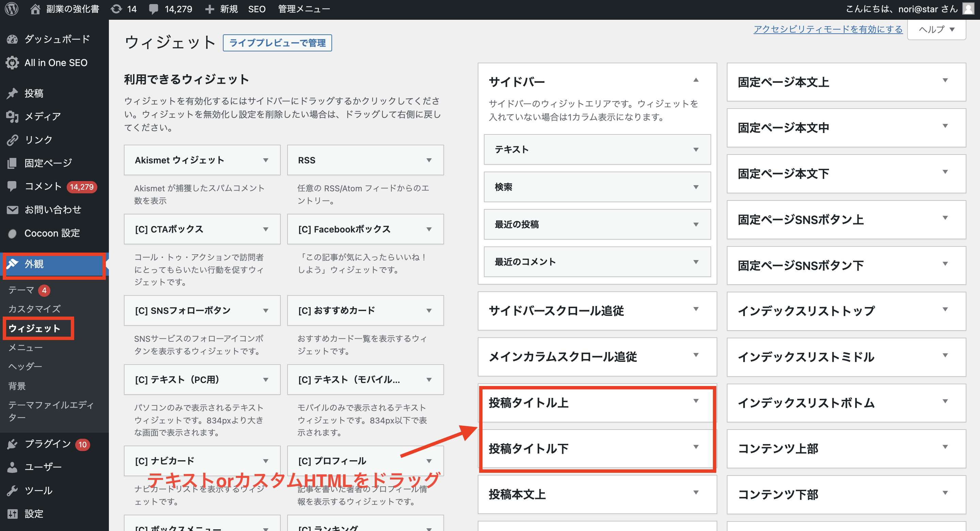Click the 設定 sliders icon
The width and height of the screenshot is (980, 531).
point(12,514)
